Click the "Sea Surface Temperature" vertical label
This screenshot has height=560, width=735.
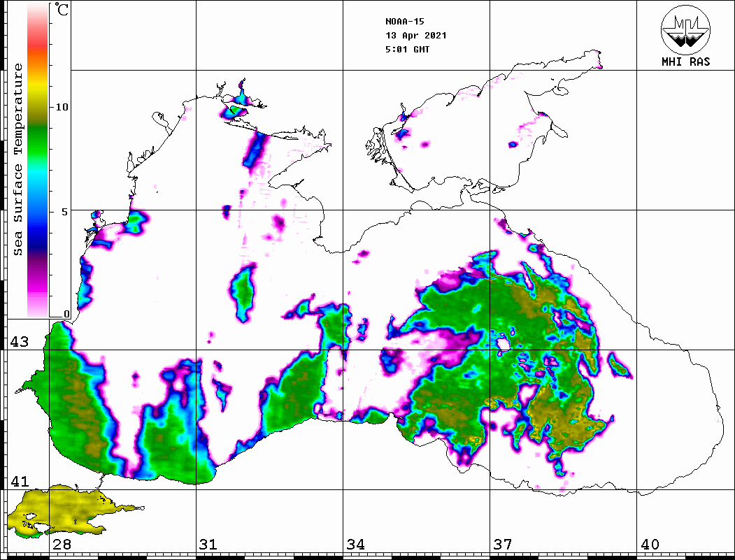coord(17,159)
